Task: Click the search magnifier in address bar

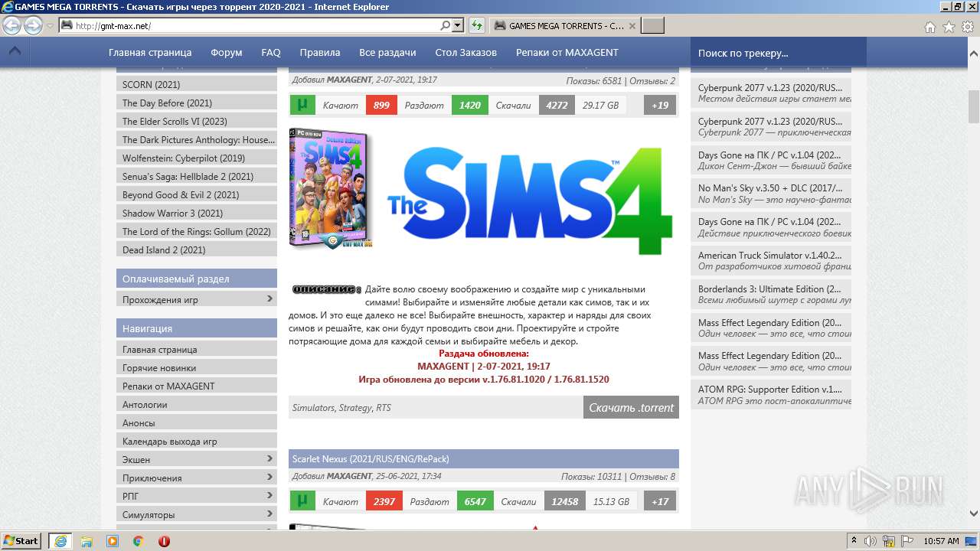Action: click(x=445, y=25)
